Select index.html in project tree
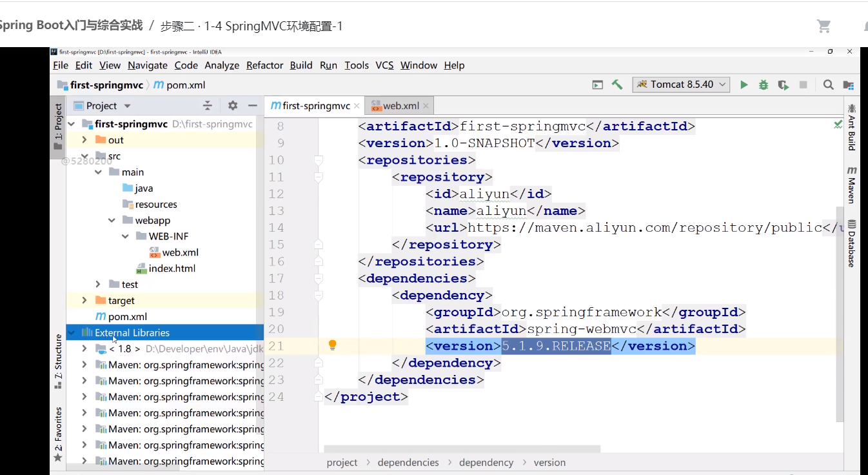Screen dimensions: 868x475 click(x=165, y=268)
